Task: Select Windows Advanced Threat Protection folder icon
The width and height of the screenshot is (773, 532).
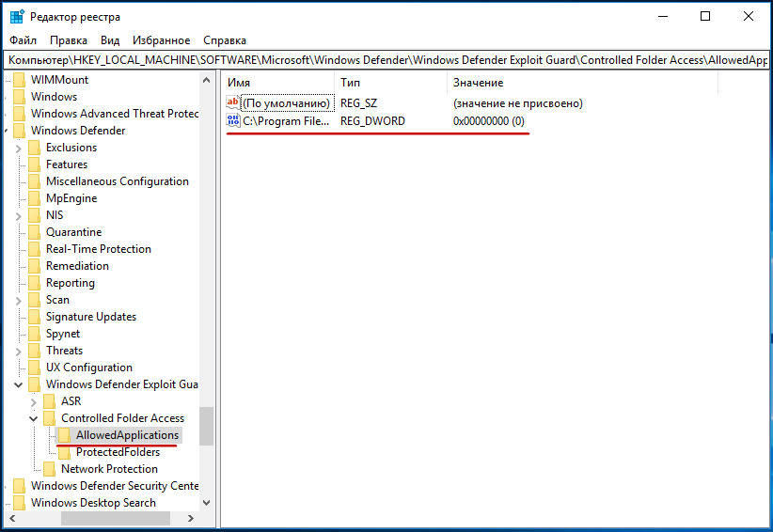Action: click(x=19, y=114)
